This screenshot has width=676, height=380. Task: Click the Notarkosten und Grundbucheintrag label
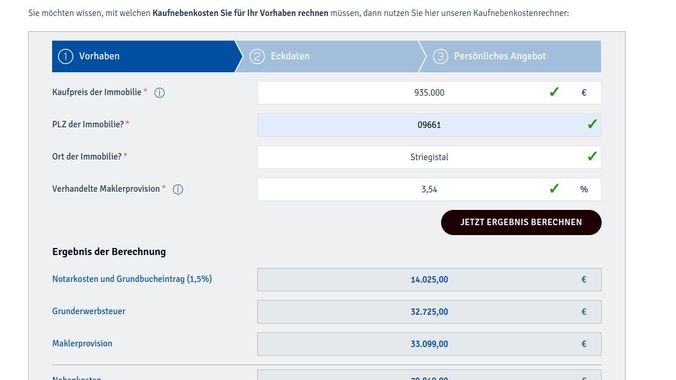132,279
